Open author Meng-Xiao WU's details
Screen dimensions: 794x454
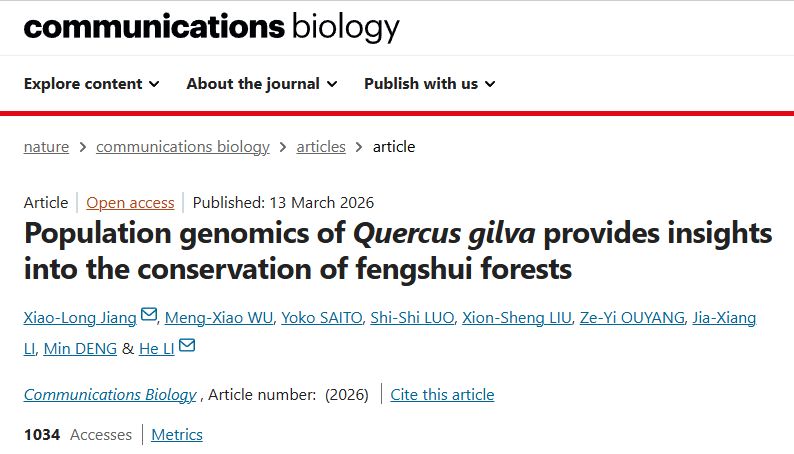218,318
